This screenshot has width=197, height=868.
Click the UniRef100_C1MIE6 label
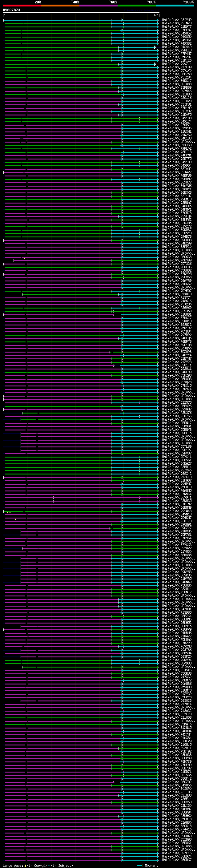tap(177, 61)
